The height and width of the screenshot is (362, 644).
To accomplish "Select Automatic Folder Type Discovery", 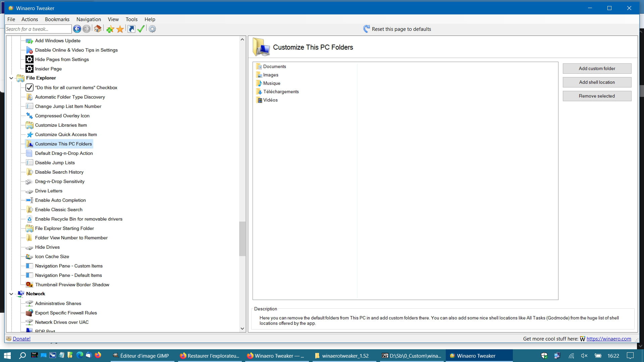I will coord(70,97).
